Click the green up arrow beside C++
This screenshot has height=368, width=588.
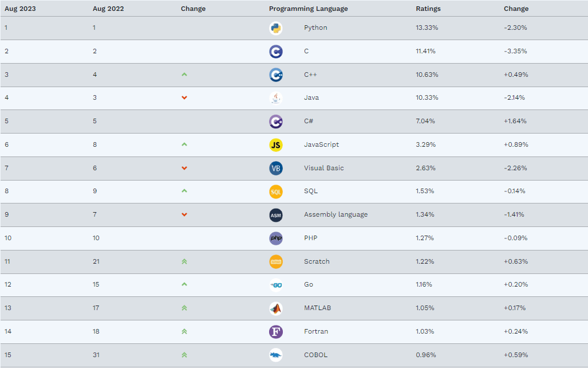click(x=184, y=75)
